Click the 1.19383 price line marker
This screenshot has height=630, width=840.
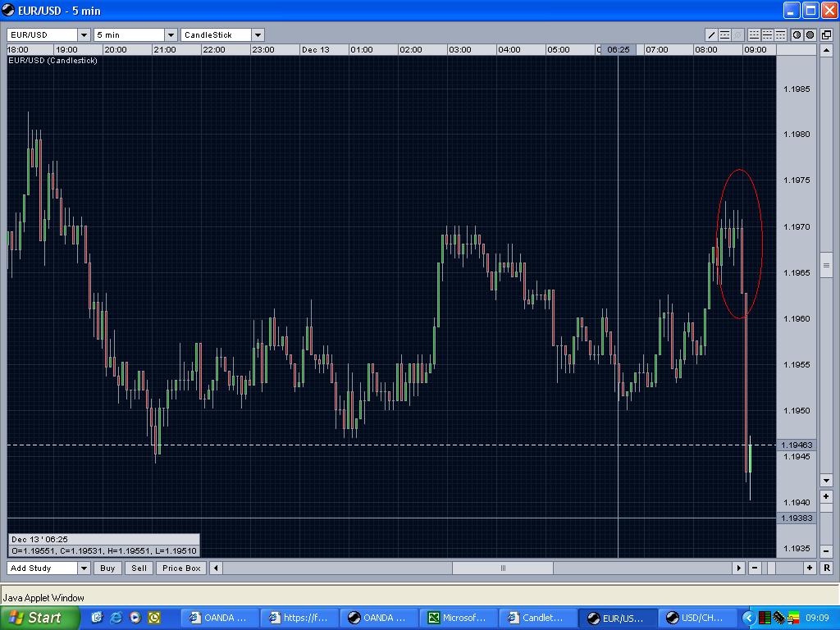[797, 518]
